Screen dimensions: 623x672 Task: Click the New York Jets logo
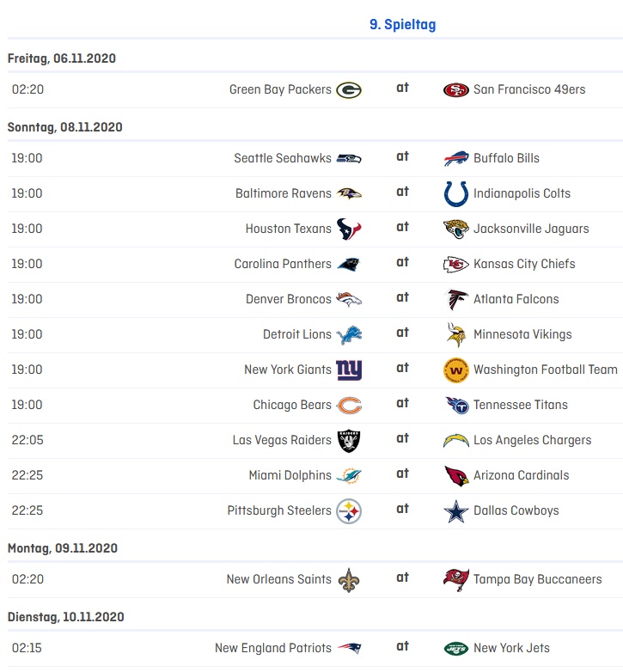[x=456, y=649]
